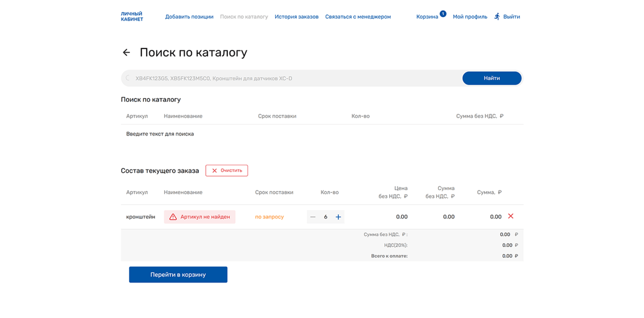This screenshot has height=318, width=644.
Task: Click the quantity value field showing 6
Action: tap(326, 217)
